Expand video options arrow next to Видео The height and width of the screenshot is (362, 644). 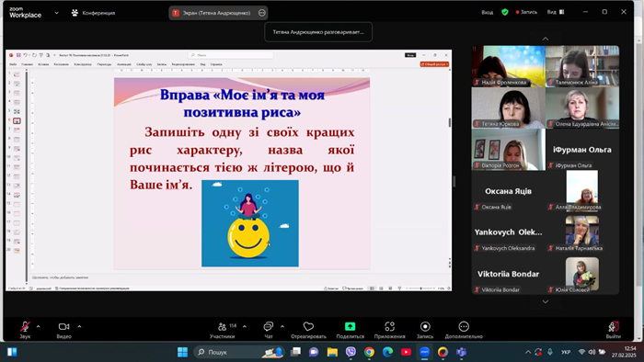click(79, 327)
